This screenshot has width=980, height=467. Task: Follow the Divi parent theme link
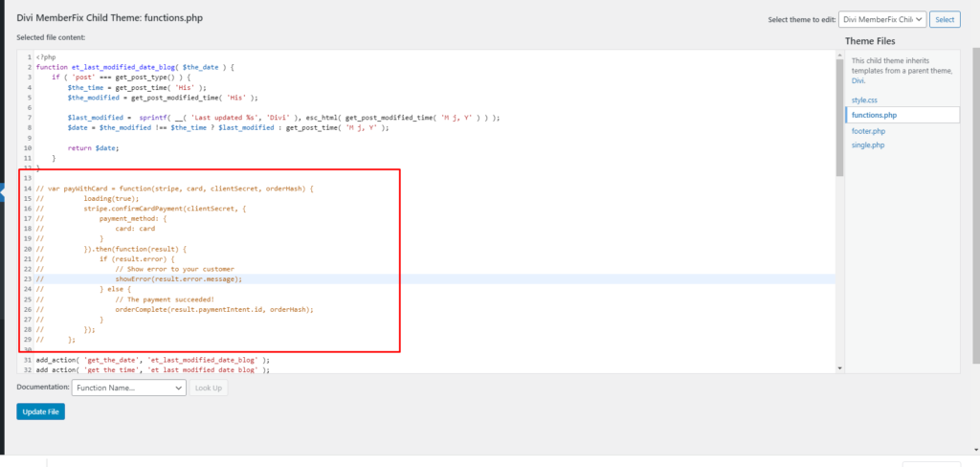coord(857,81)
